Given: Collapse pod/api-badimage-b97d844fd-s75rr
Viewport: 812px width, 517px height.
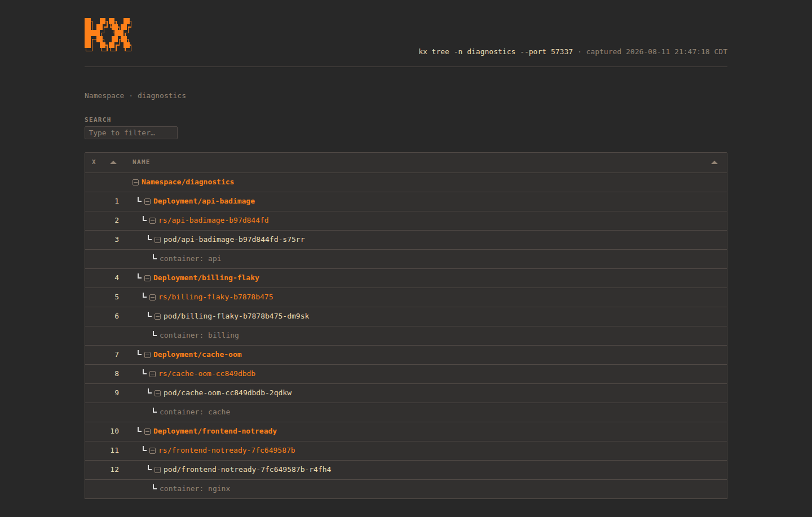Looking at the screenshot, I should point(157,240).
